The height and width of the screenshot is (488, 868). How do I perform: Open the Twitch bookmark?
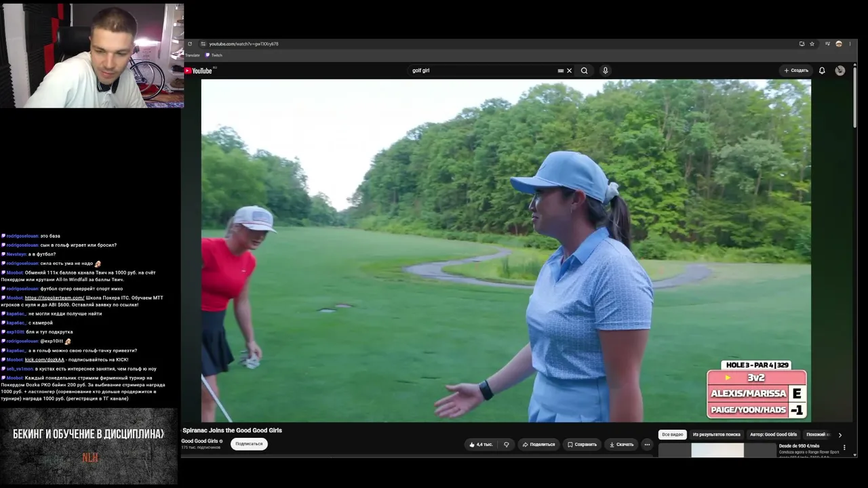(x=214, y=56)
